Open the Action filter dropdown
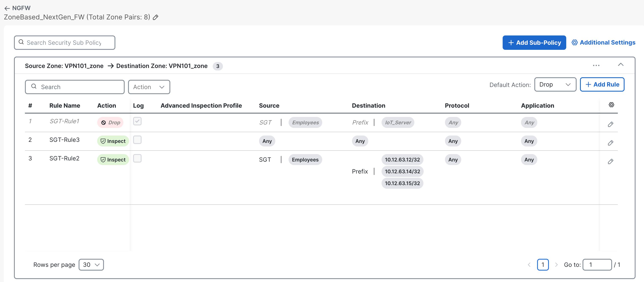Viewport: 644px width, 282px height. click(x=149, y=87)
